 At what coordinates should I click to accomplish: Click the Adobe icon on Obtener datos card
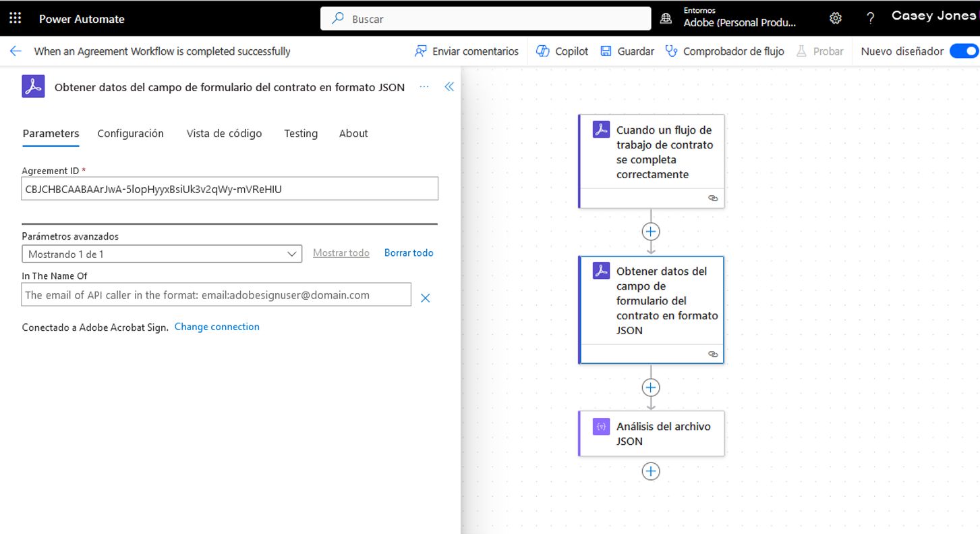[x=601, y=271]
